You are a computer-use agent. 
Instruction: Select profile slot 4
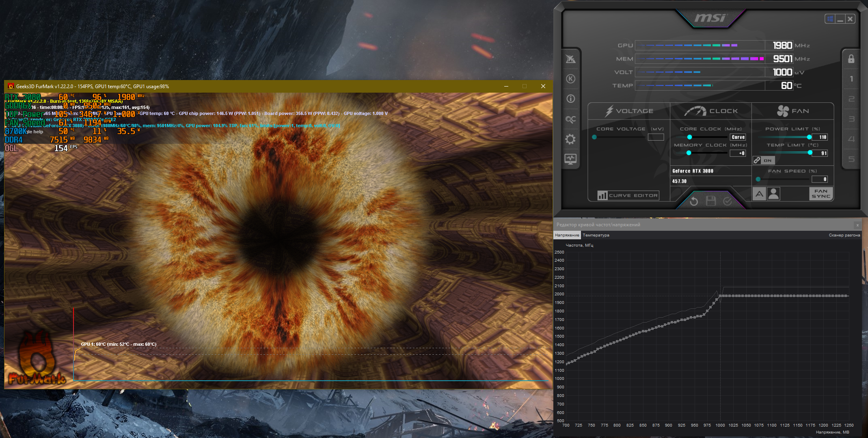click(851, 139)
